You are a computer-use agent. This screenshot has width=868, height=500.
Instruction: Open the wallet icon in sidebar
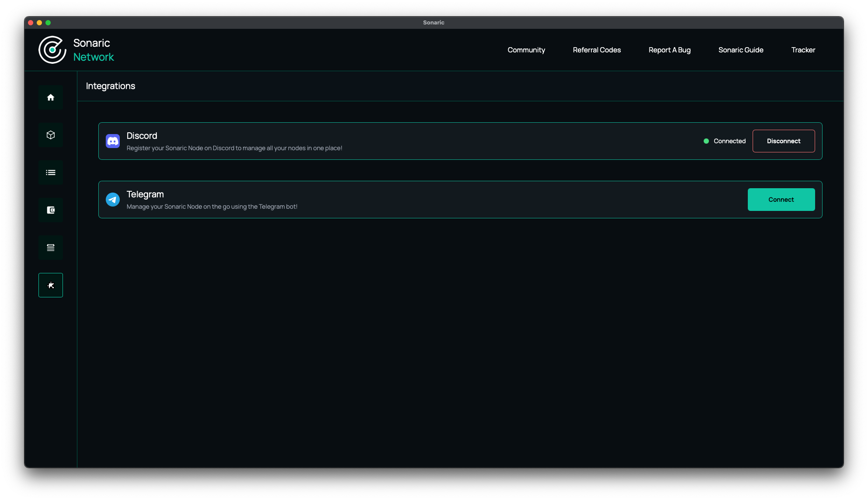[x=51, y=210]
